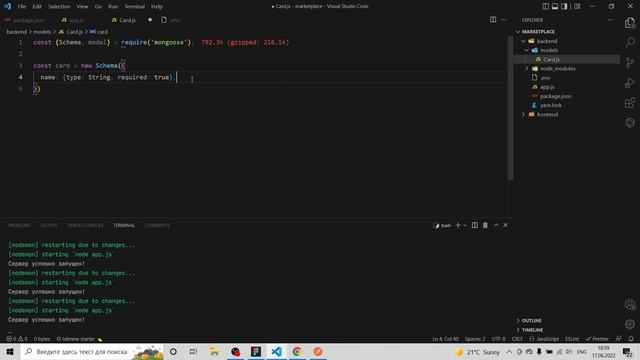Click errors and warnings count in status bar

point(17,339)
